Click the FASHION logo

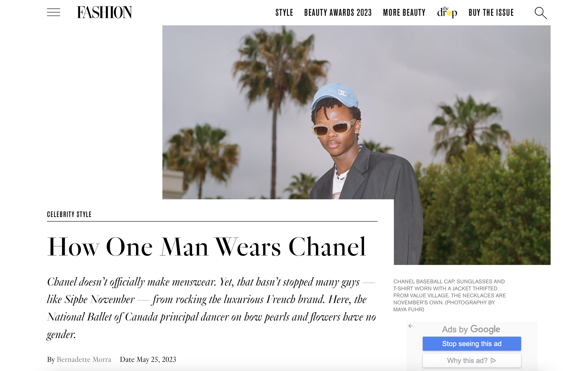pos(104,12)
